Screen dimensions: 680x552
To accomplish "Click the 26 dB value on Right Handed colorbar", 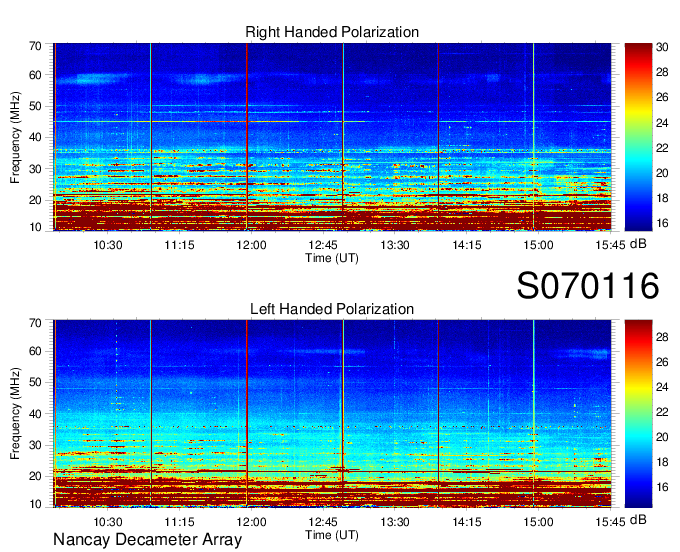I will (662, 97).
